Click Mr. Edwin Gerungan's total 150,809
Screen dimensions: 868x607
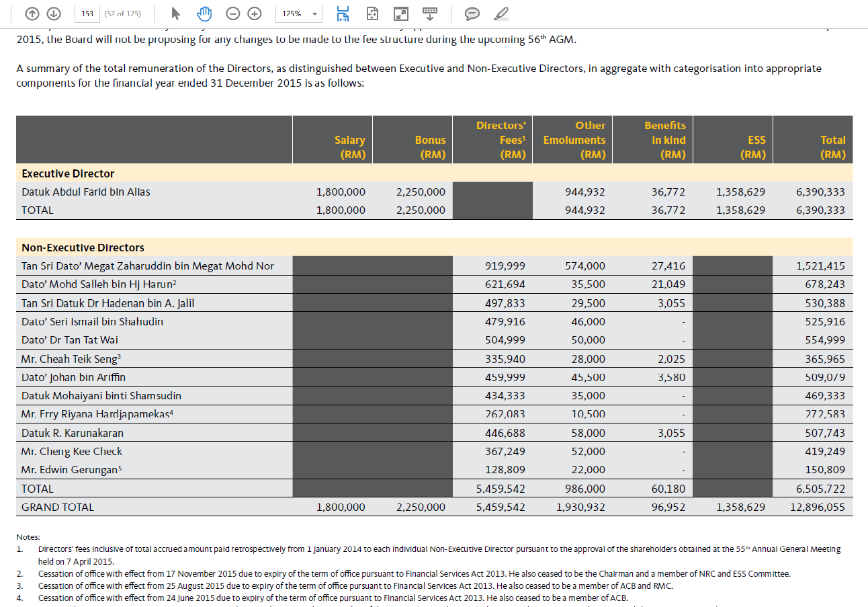(826, 469)
